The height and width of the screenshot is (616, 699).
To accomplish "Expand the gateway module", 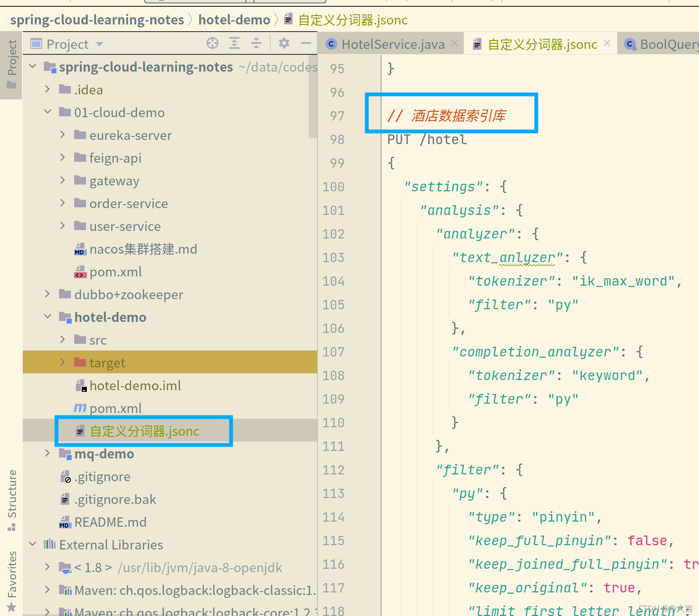I will pyautogui.click(x=63, y=180).
